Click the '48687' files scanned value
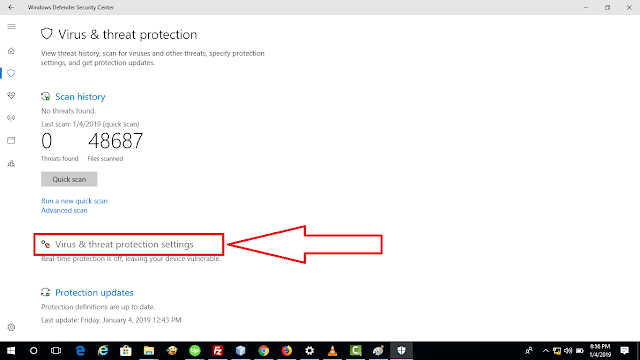 coord(116,141)
